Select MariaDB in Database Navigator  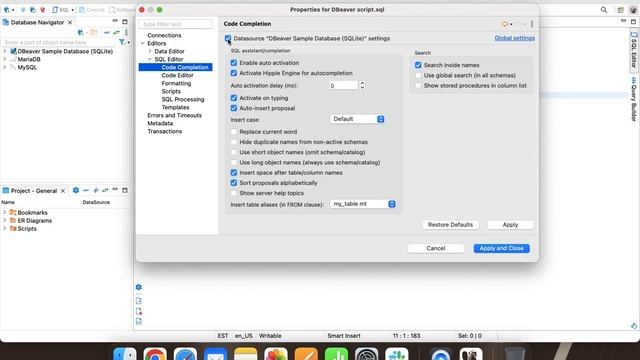(29, 59)
